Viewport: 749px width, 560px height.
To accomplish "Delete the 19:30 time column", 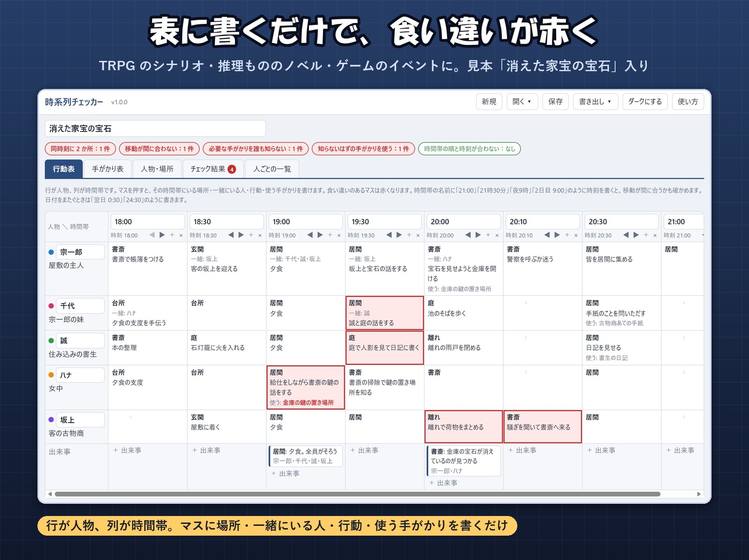I will click(x=418, y=235).
